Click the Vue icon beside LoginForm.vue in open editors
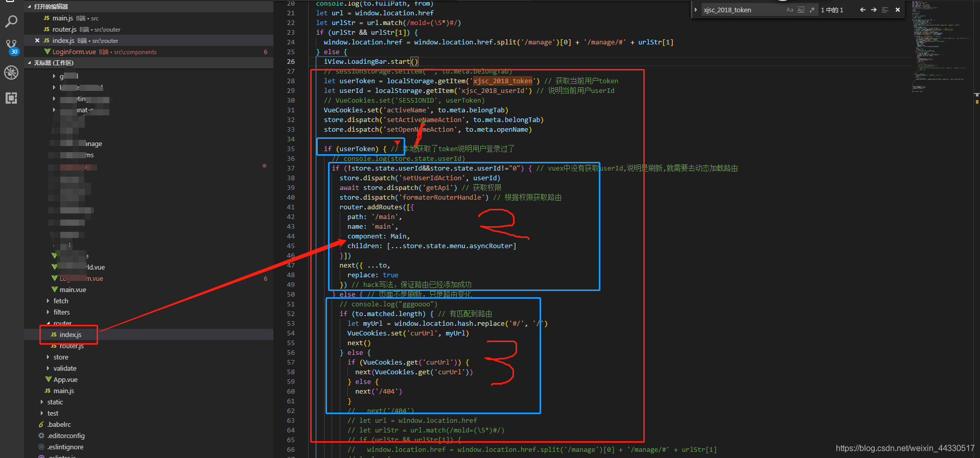The width and height of the screenshot is (980, 458). (48, 52)
